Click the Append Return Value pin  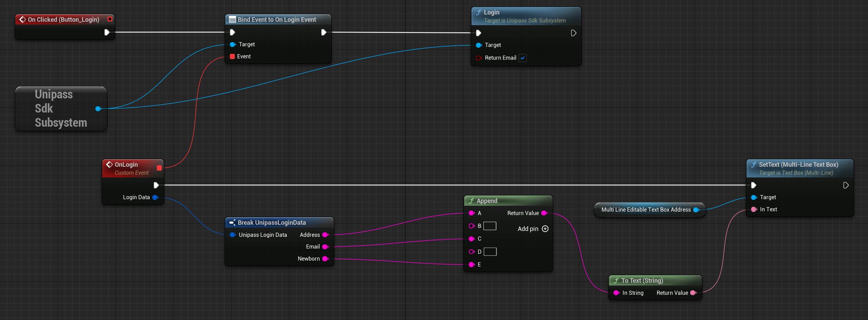(544, 213)
